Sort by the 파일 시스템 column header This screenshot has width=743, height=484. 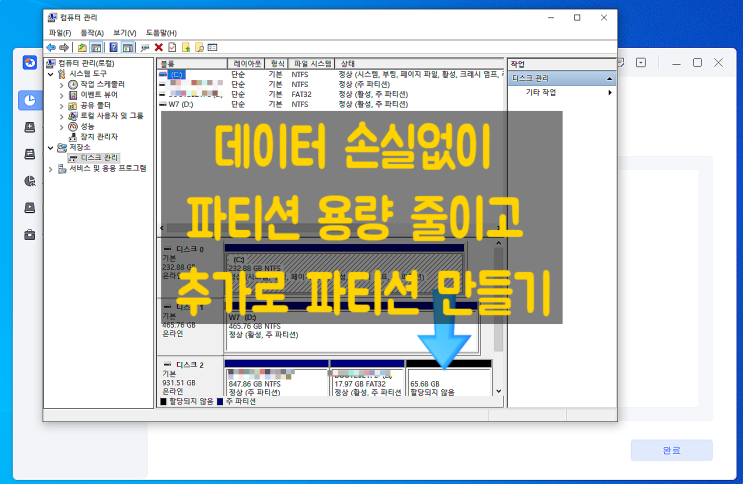coord(312,64)
